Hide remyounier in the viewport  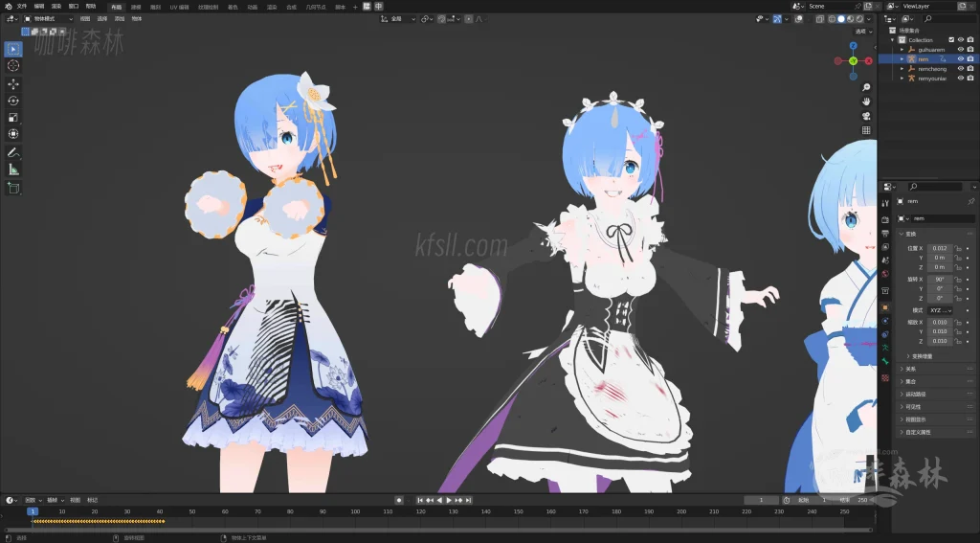pos(961,79)
